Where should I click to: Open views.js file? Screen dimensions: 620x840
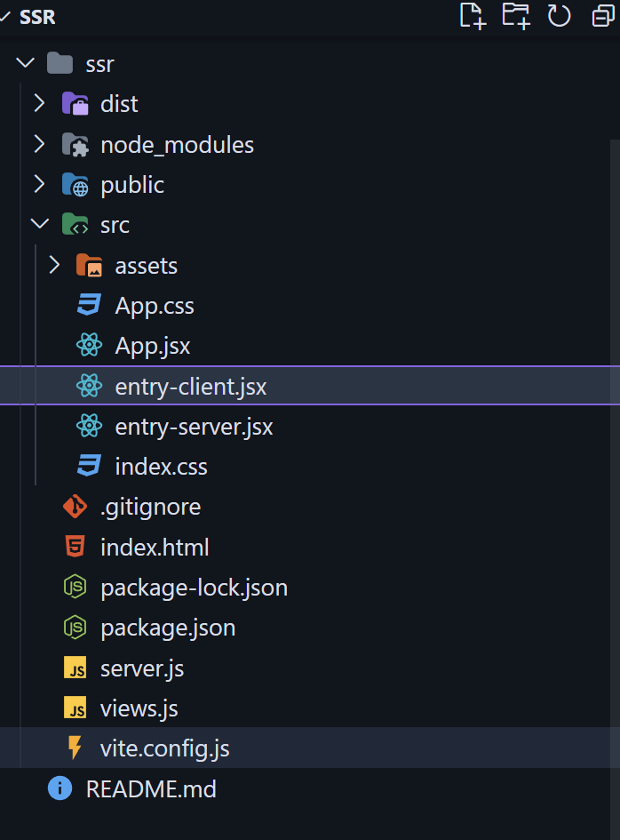pyautogui.click(x=139, y=708)
